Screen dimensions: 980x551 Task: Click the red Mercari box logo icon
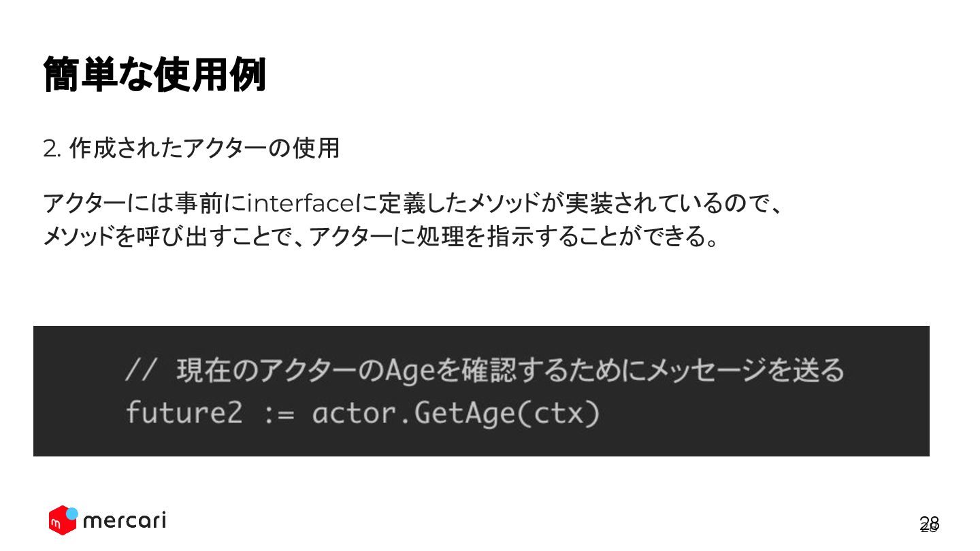(60, 522)
